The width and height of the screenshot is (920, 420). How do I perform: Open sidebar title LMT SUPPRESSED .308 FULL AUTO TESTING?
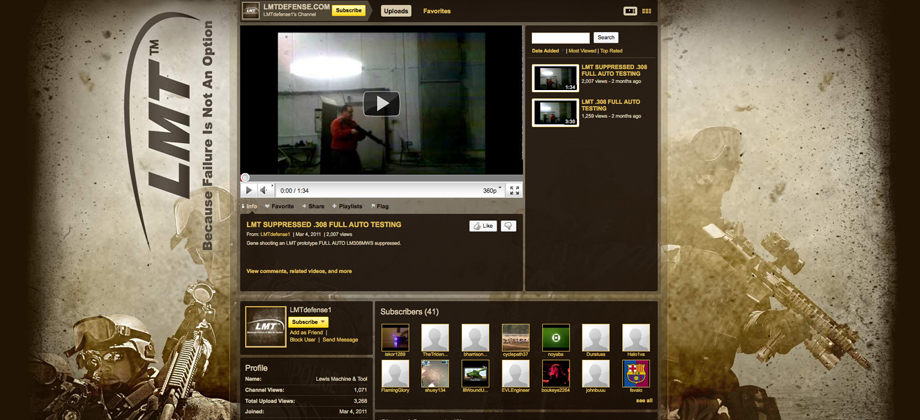614,70
